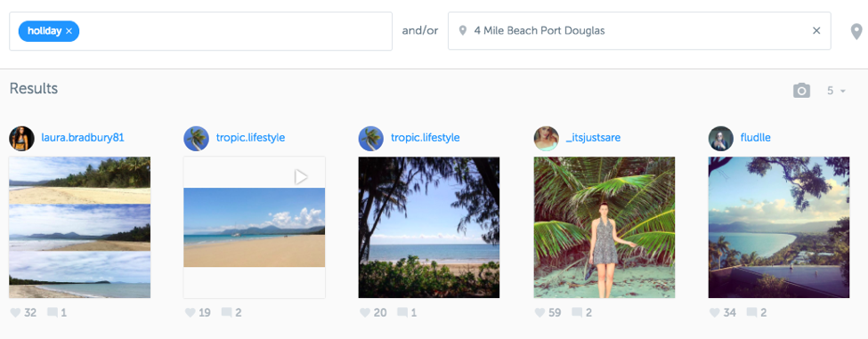Click comment icon under laura.bradbury81's photo

click(x=53, y=313)
